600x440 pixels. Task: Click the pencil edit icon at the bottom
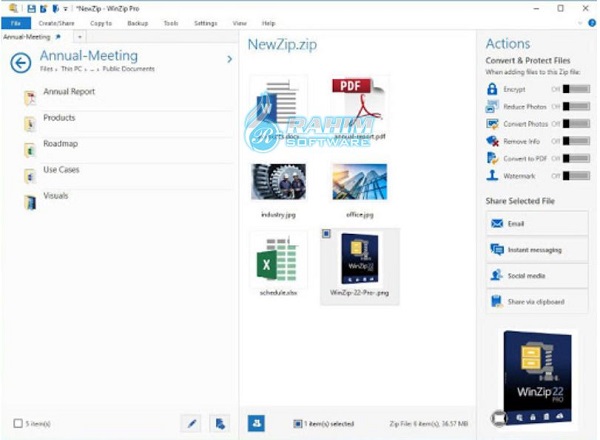click(x=192, y=424)
